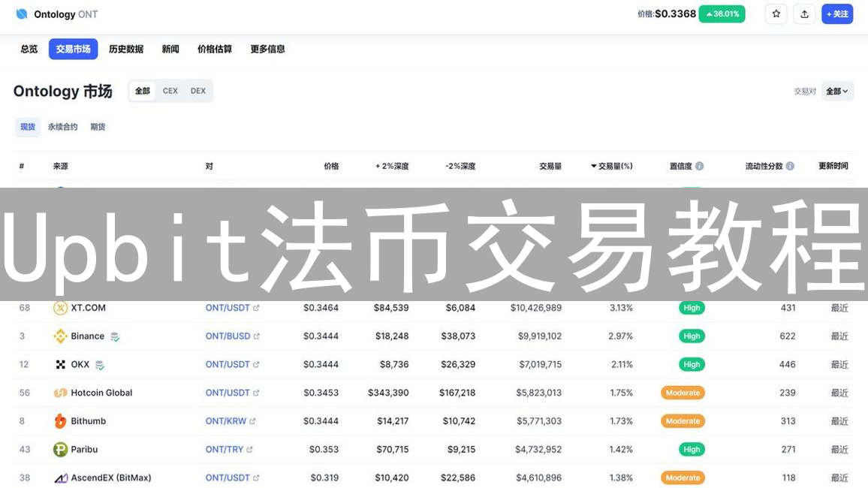Click the Paribu exchange name
This screenshot has height=488, width=868.
pos(84,449)
